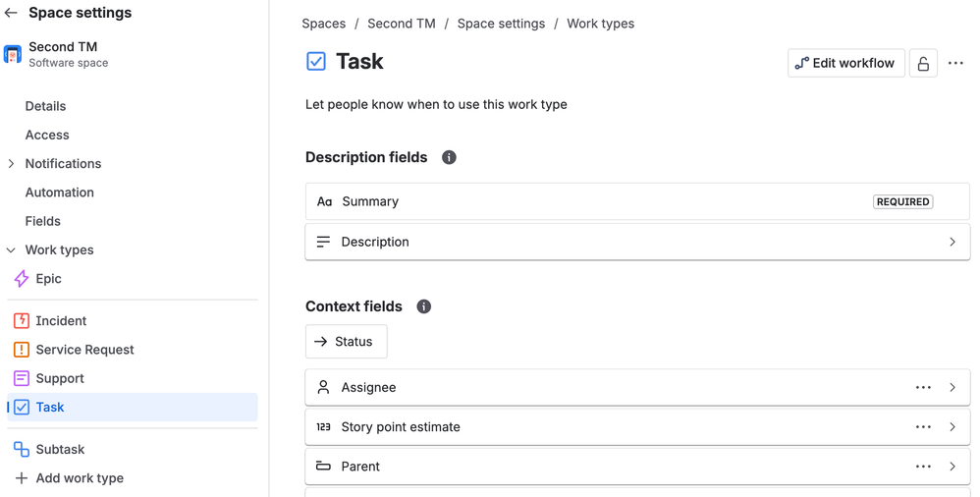Open the more actions ellipsis beside lock
The width and height of the screenshot is (980, 497).
pos(955,63)
